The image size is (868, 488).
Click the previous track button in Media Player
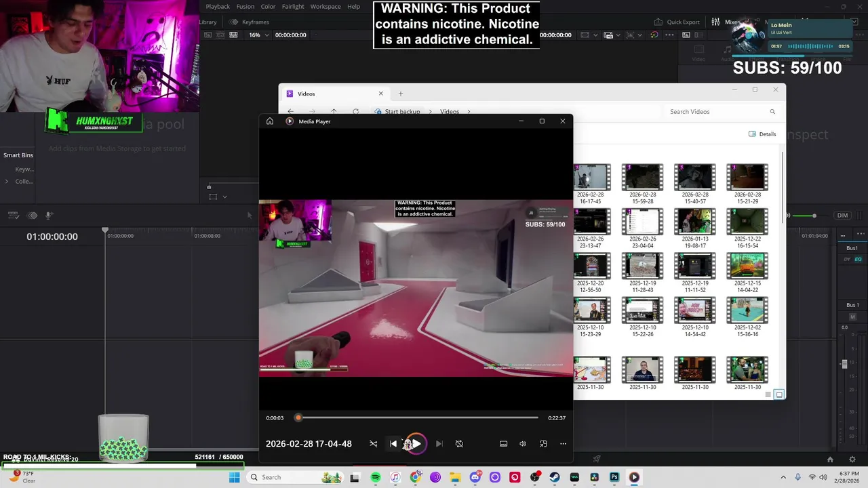pyautogui.click(x=393, y=444)
